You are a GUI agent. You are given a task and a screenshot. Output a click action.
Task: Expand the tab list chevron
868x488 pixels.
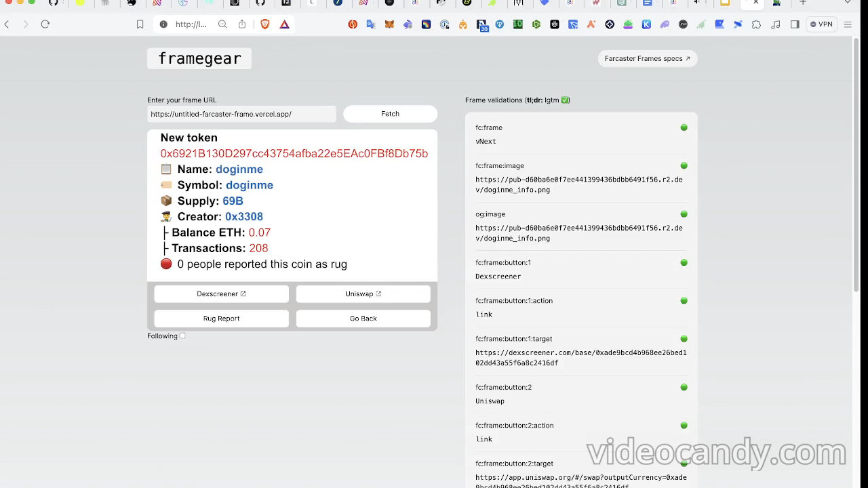coord(848,3)
